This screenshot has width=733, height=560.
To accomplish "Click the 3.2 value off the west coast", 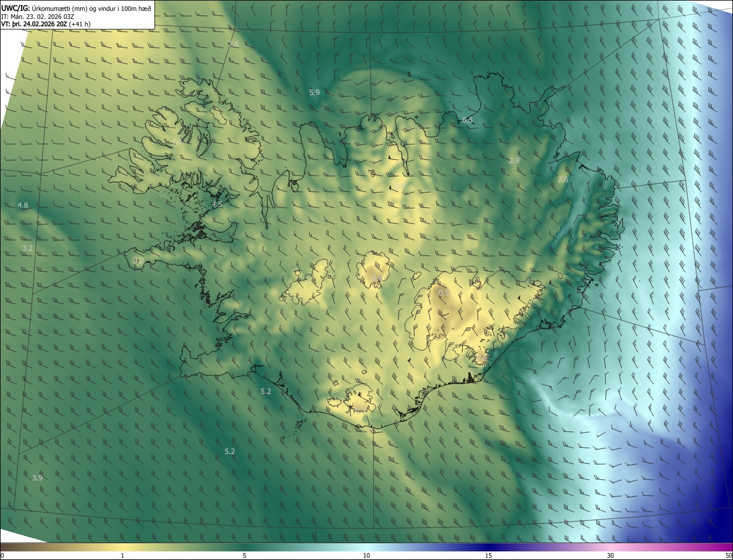I will pos(27,248).
